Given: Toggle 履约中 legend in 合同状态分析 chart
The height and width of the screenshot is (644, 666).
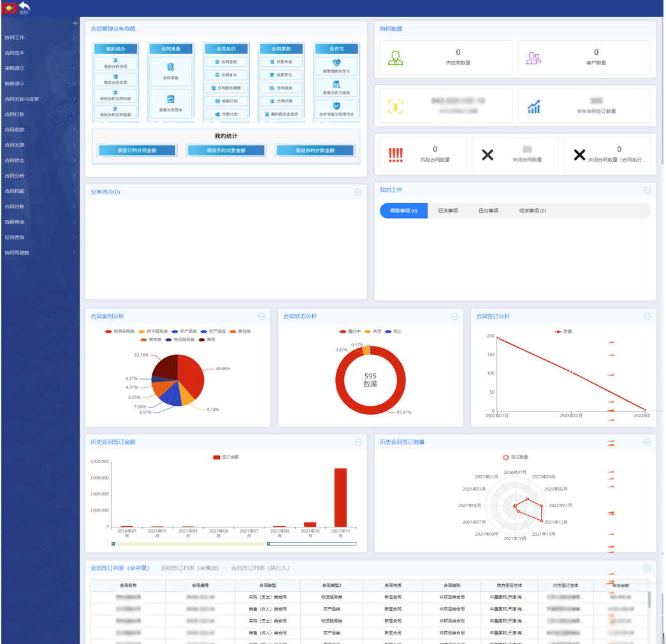Looking at the screenshot, I should [x=350, y=331].
